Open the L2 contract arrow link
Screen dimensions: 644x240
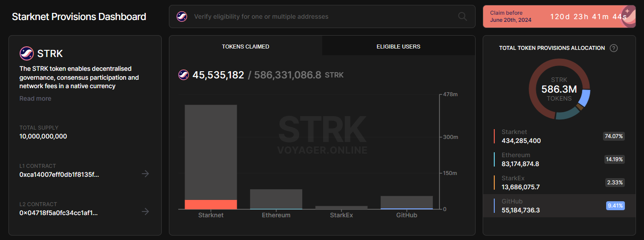145,212
